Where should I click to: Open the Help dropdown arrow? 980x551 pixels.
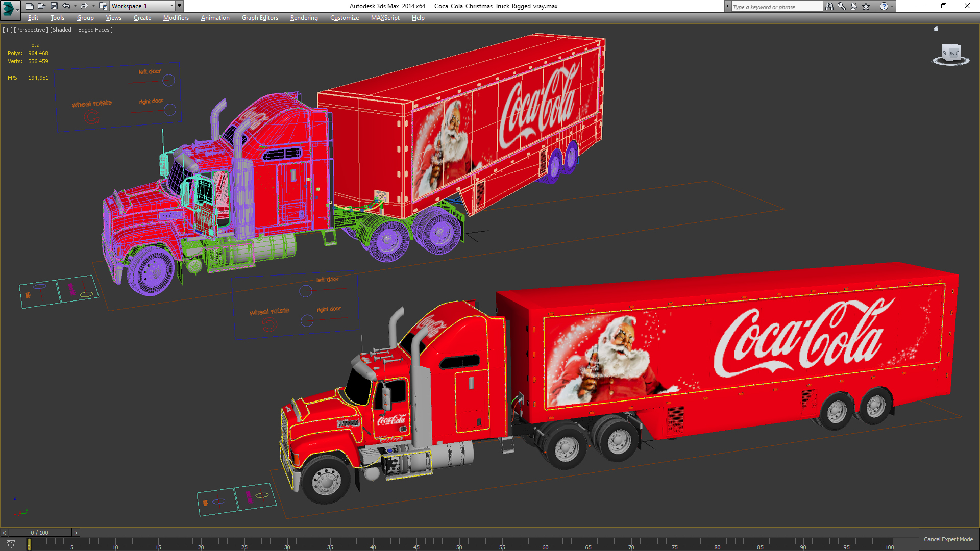[x=892, y=6]
